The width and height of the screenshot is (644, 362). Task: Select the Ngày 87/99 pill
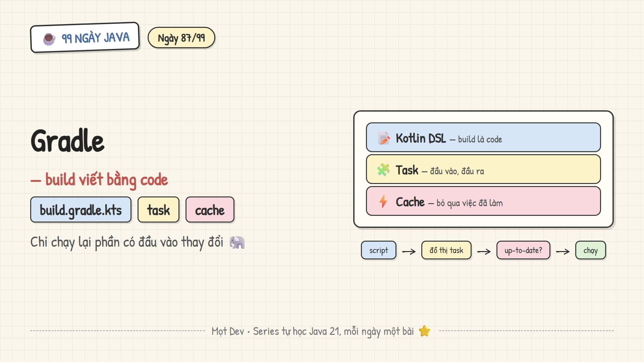[x=181, y=38]
